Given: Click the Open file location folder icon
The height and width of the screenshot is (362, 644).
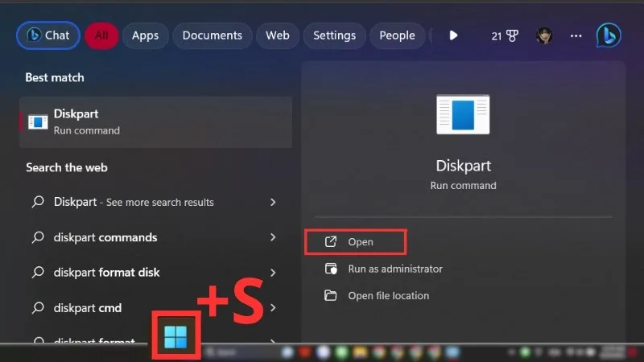Looking at the screenshot, I should 331,295.
